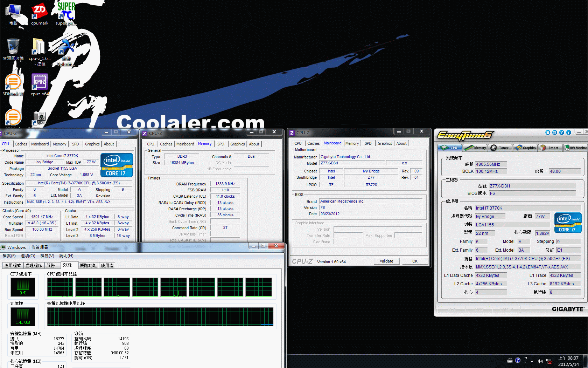The width and height of the screenshot is (588, 368).
Task: Open the cpumark desktop shortcut
Action: tap(40, 14)
